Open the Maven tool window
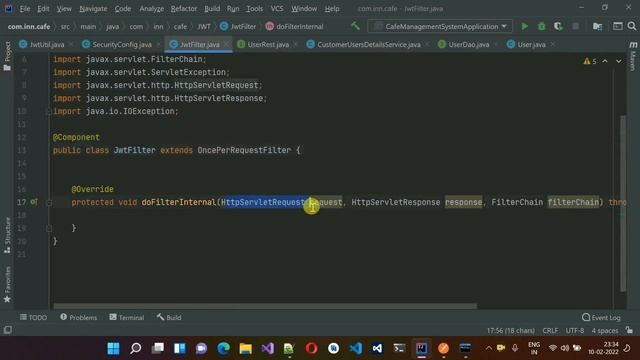 633,56
